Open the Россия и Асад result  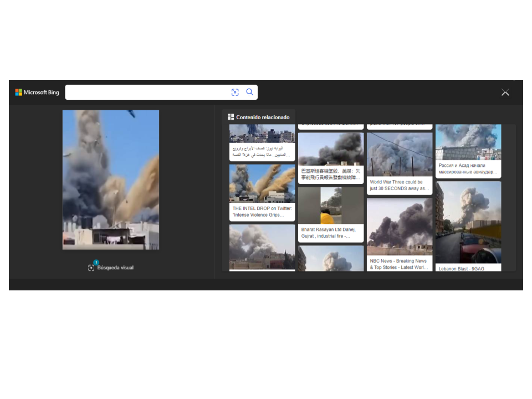point(468,168)
